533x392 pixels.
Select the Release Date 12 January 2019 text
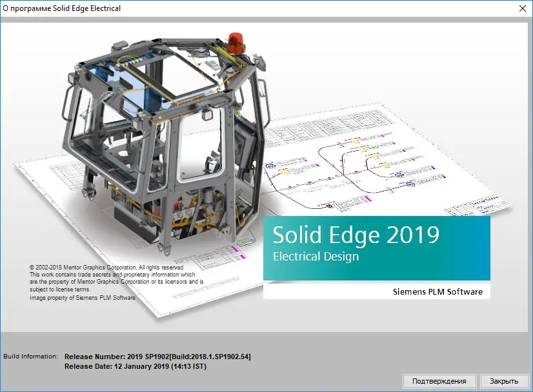point(136,366)
